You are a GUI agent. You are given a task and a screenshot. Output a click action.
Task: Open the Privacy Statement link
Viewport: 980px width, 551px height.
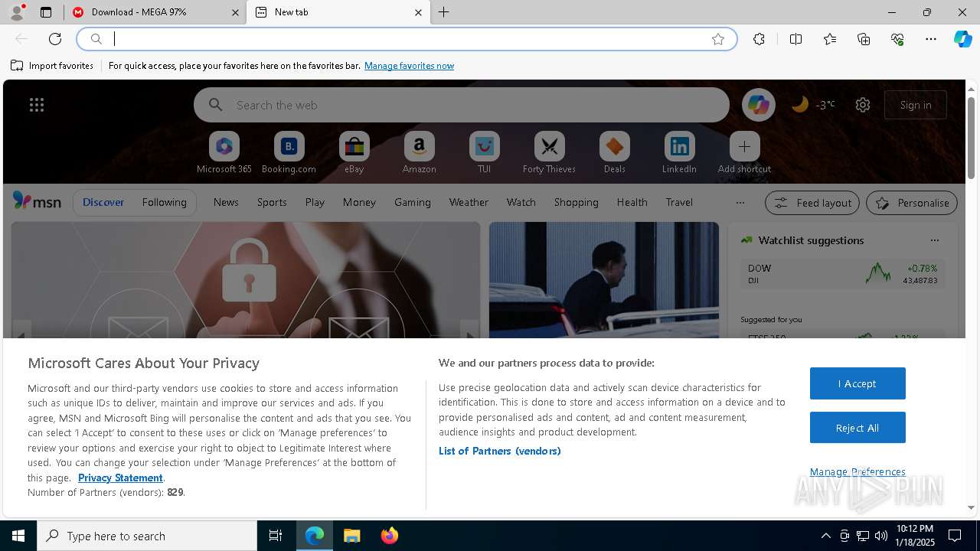120,478
